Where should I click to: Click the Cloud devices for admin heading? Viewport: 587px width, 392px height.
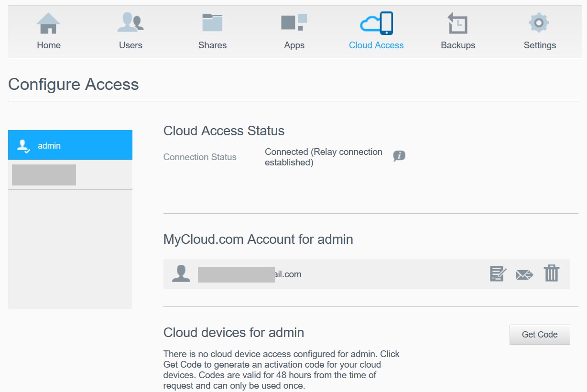click(x=234, y=332)
